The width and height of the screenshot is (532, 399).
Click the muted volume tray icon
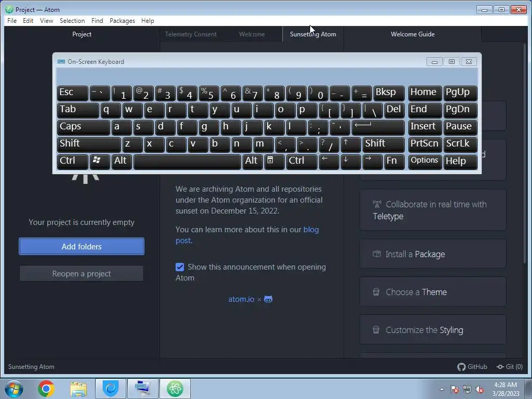pyautogui.click(x=480, y=389)
